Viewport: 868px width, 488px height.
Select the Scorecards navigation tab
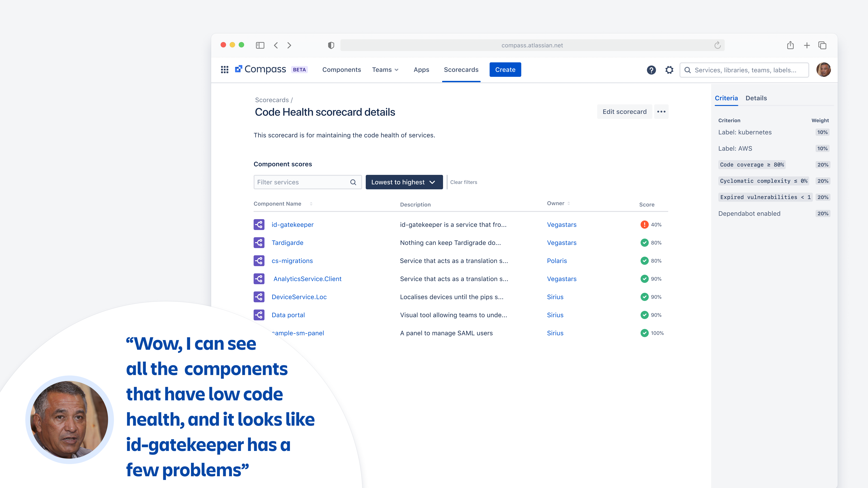461,70
